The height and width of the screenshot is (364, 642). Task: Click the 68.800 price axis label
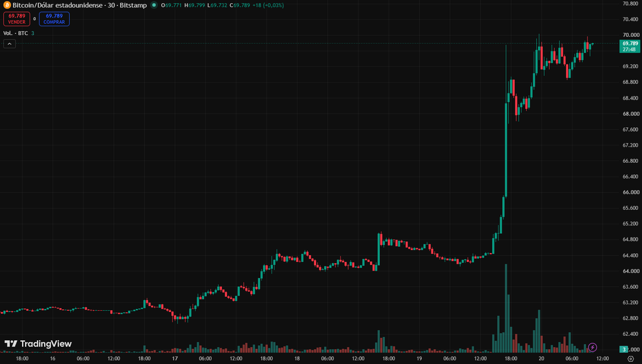(631, 82)
